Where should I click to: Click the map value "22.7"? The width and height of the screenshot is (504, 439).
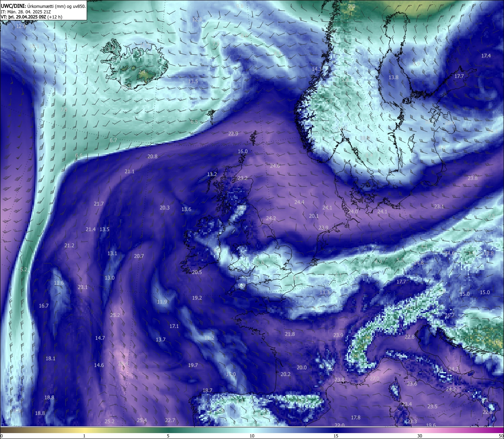point(170,420)
